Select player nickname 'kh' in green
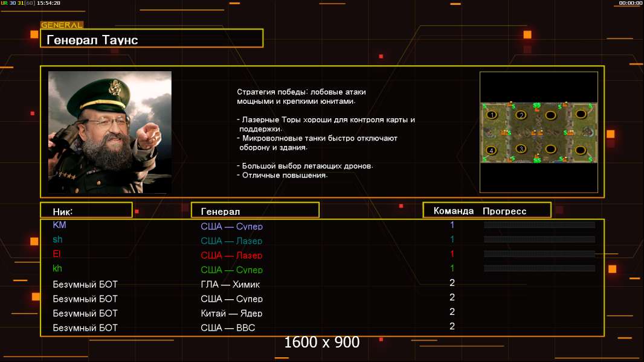This screenshot has height=362, width=644. (57, 268)
